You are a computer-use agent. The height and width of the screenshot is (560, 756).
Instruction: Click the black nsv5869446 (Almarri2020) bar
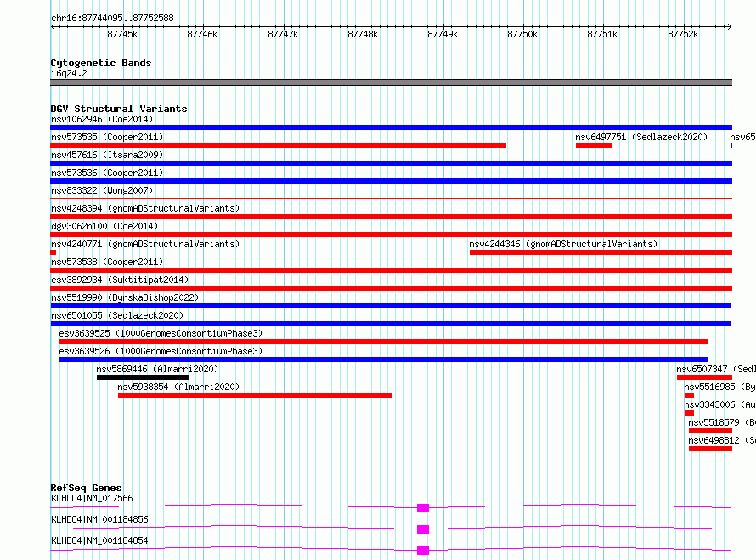click(144, 377)
